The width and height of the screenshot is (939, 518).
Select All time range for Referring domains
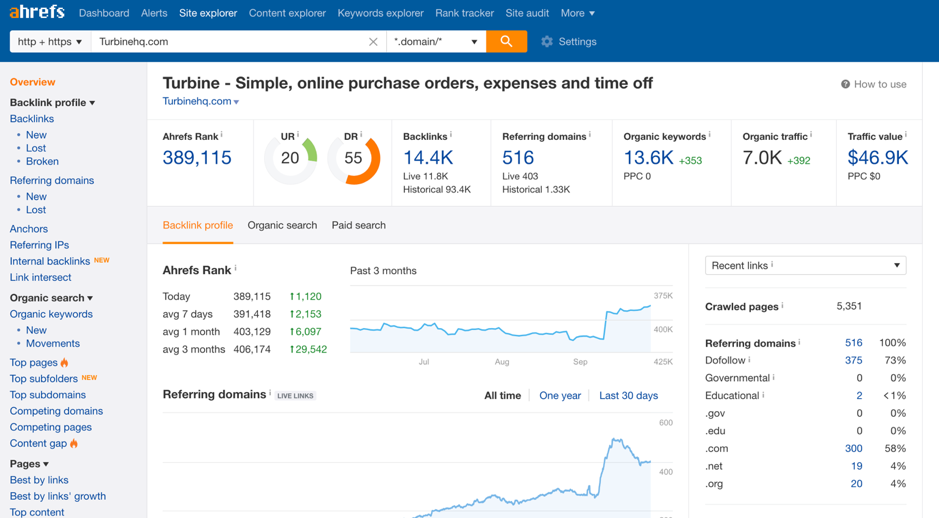coord(502,395)
